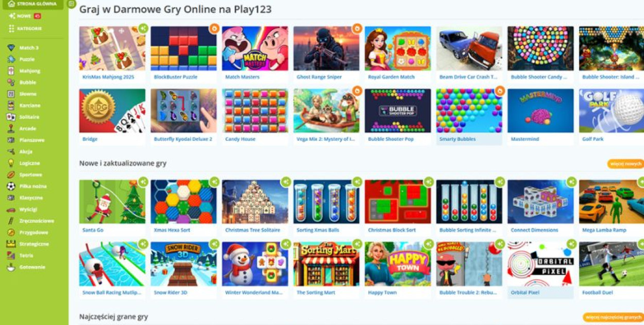The image size is (644, 325).
Task: Click the Wyścigi race car icon
Action: [x=11, y=209]
